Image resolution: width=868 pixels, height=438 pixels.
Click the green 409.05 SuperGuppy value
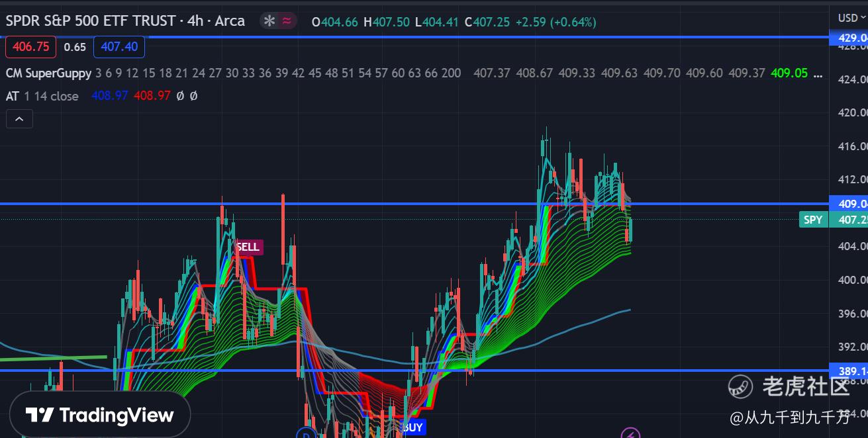tap(789, 73)
